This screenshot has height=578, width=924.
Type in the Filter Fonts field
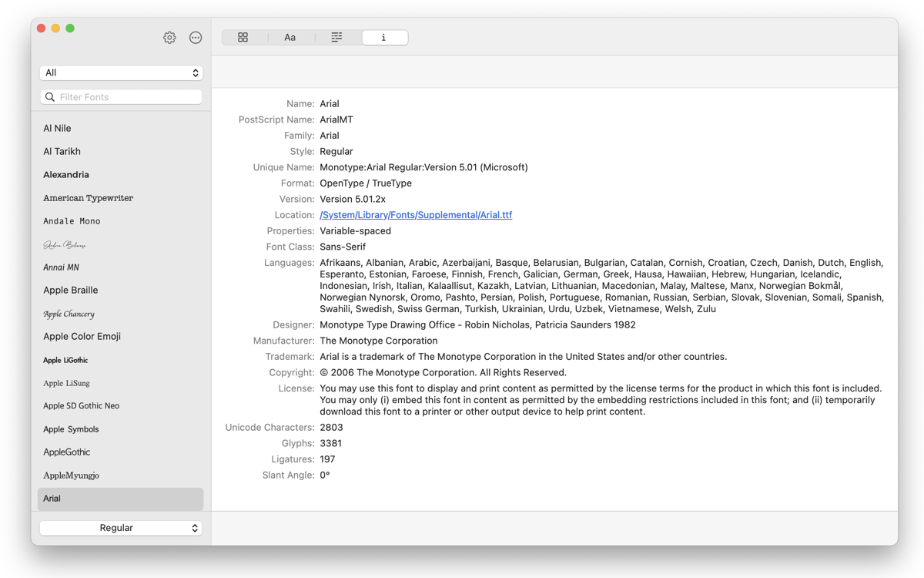[127, 97]
